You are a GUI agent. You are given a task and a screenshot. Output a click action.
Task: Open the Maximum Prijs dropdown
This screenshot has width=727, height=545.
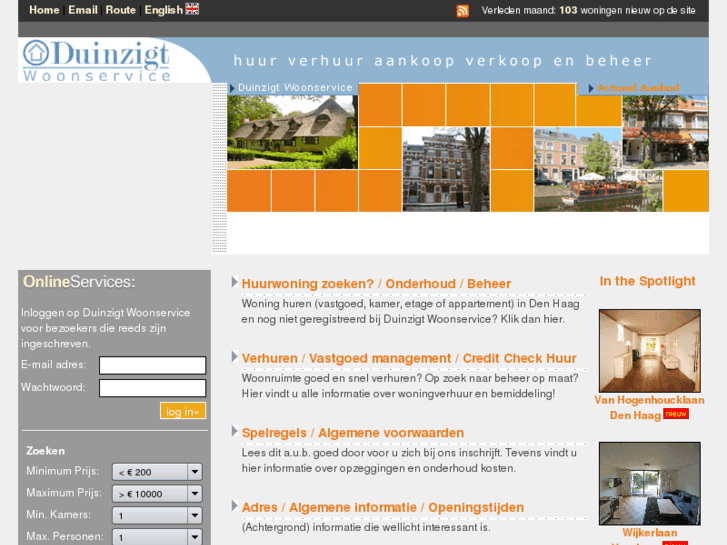(157, 494)
